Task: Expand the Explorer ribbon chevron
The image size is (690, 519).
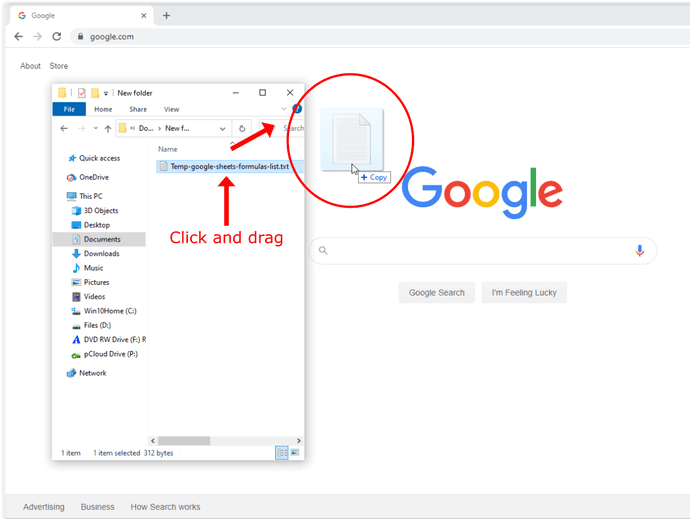Action: coord(284,109)
